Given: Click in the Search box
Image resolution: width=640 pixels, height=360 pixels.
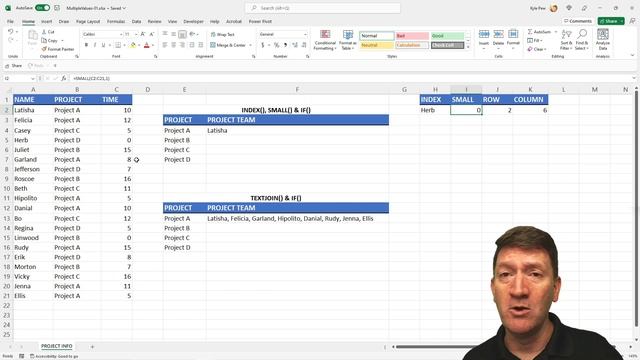Looking at the screenshot, I should pos(322,8).
